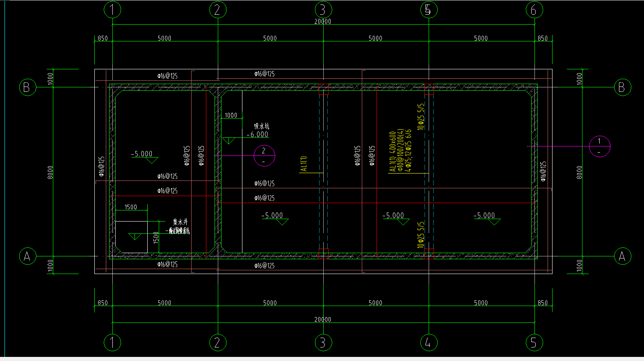Select axis bubble 3 in the bottom row

coord(323,342)
